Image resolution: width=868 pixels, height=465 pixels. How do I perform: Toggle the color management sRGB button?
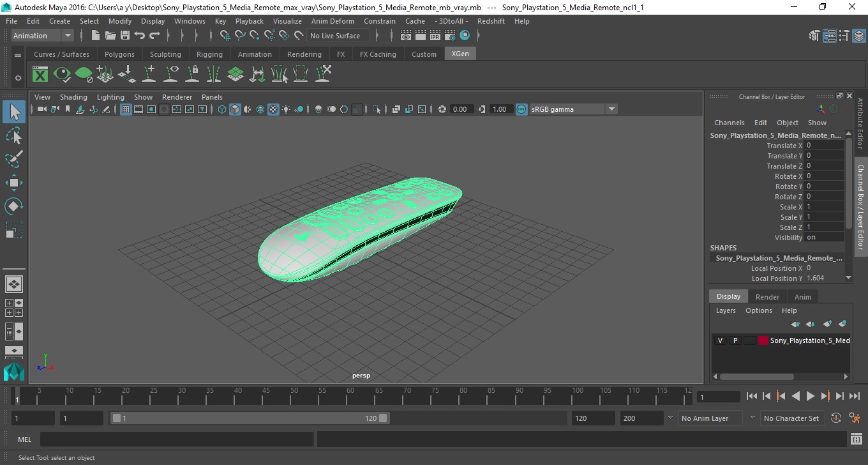tap(521, 109)
